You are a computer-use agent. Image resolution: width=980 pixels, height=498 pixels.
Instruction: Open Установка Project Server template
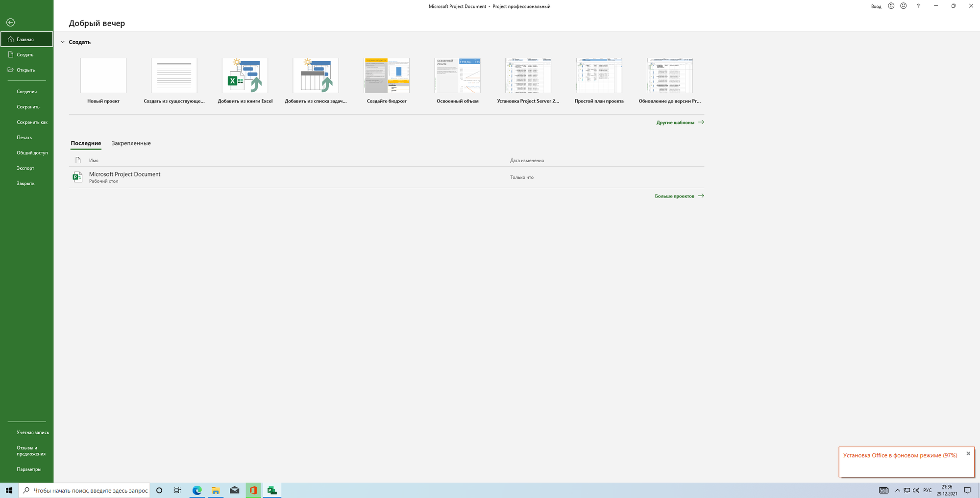(x=528, y=81)
